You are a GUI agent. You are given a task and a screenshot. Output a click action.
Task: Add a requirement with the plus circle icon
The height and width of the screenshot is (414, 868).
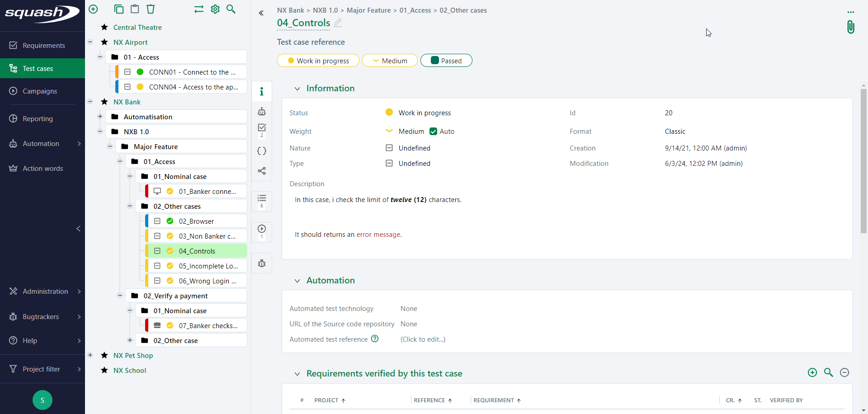(x=812, y=372)
